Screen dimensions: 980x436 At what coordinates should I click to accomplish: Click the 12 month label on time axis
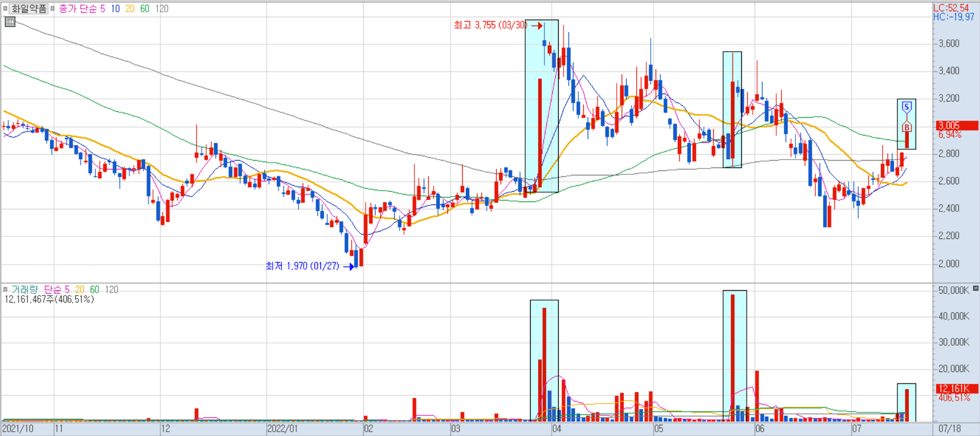166,429
